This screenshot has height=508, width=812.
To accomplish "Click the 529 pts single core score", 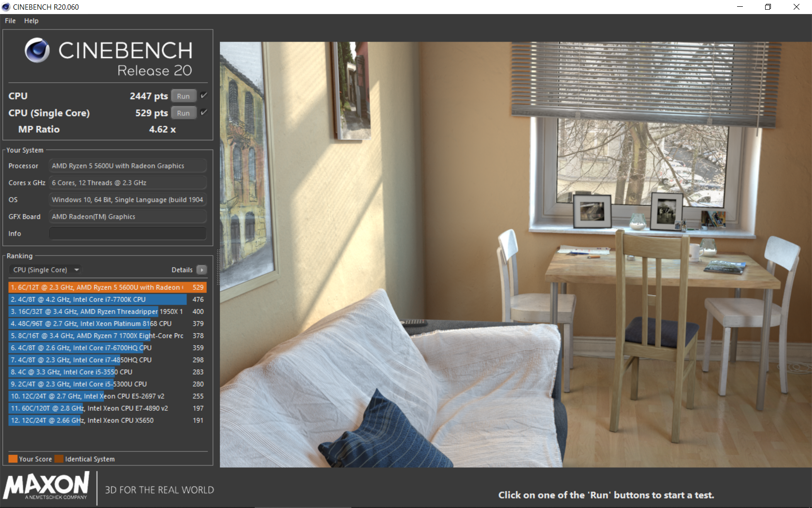I will click(152, 113).
